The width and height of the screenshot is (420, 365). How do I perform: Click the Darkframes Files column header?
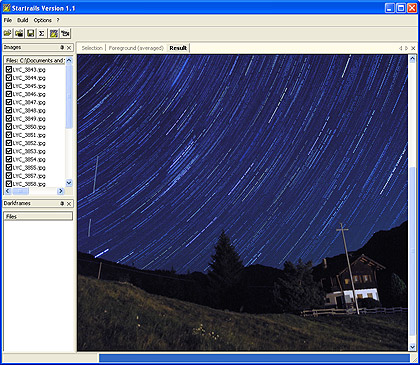pyautogui.click(x=38, y=216)
